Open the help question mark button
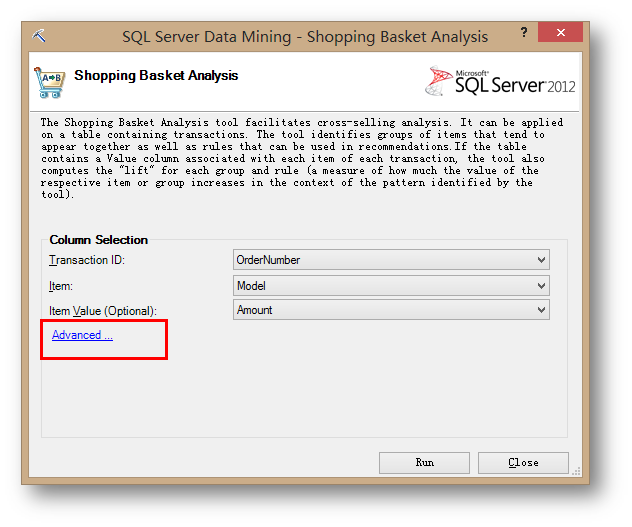Image resolution: width=632 pixels, height=527 pixels. tap(524, 32)
